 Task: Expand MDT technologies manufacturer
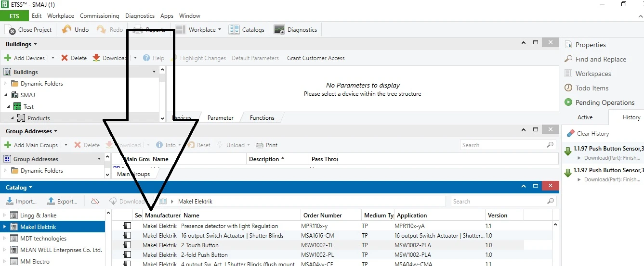(5, 239)
